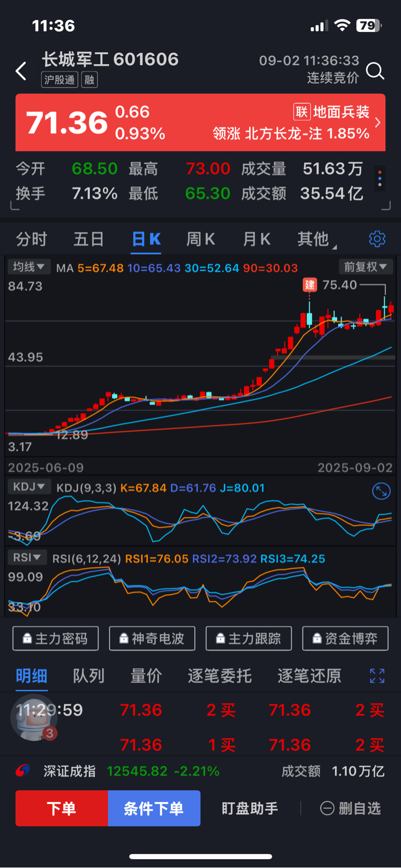Tap the current price 71.36
The width and height of the screenshot is (401, 868).
click(67, 123)
